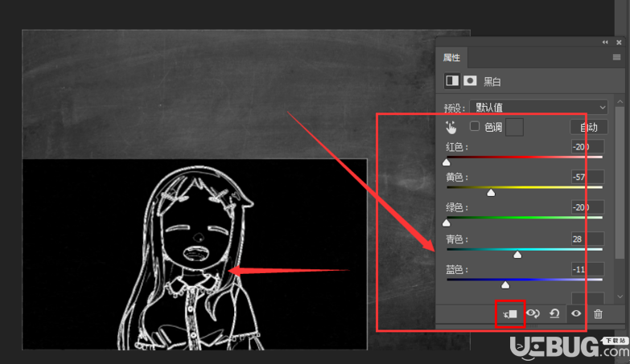Toggle layer visibility eye icon
The height and width of the screenshot is (364, 630).
tap(576, 313)
